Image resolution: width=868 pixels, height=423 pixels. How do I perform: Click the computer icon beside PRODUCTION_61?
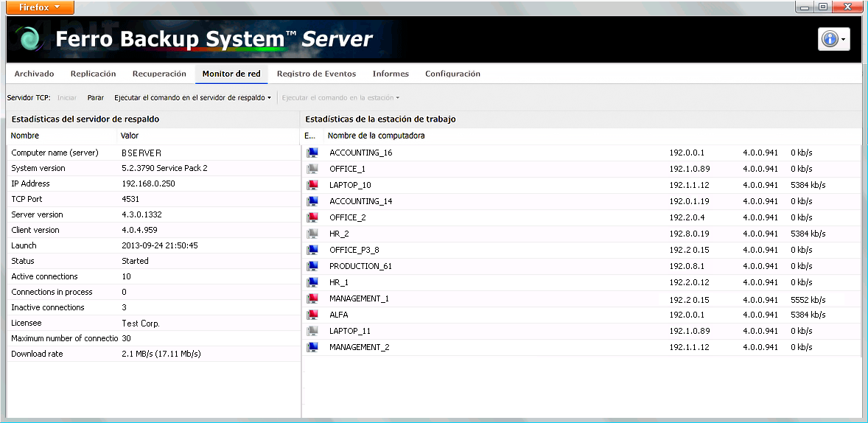click(312, 266)
